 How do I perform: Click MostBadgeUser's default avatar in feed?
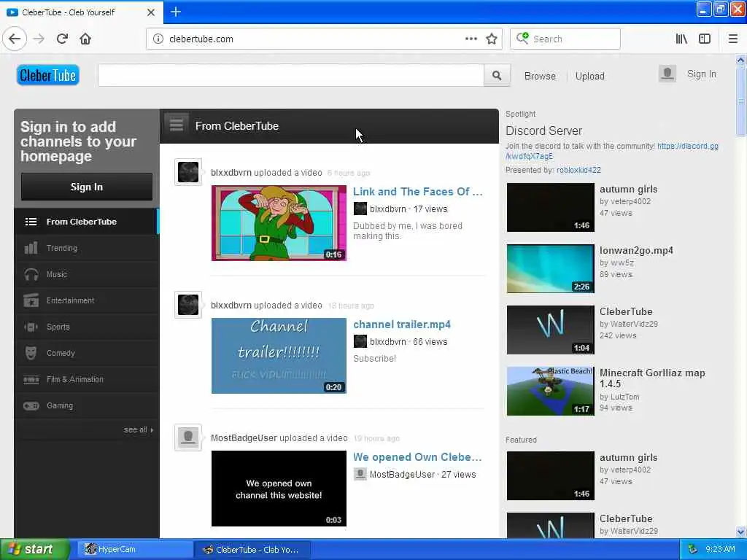188,437
